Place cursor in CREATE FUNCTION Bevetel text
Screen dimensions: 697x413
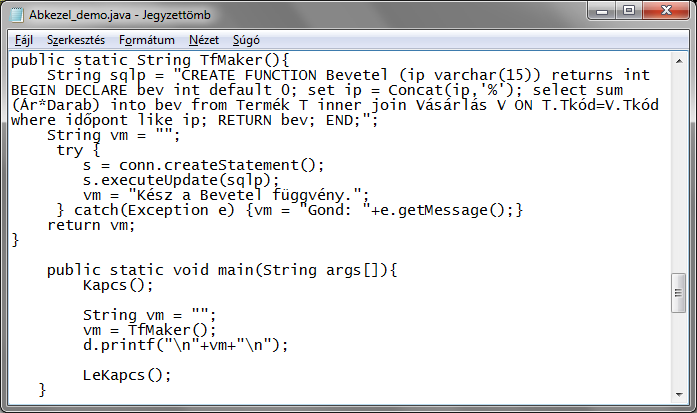[284, 75]
